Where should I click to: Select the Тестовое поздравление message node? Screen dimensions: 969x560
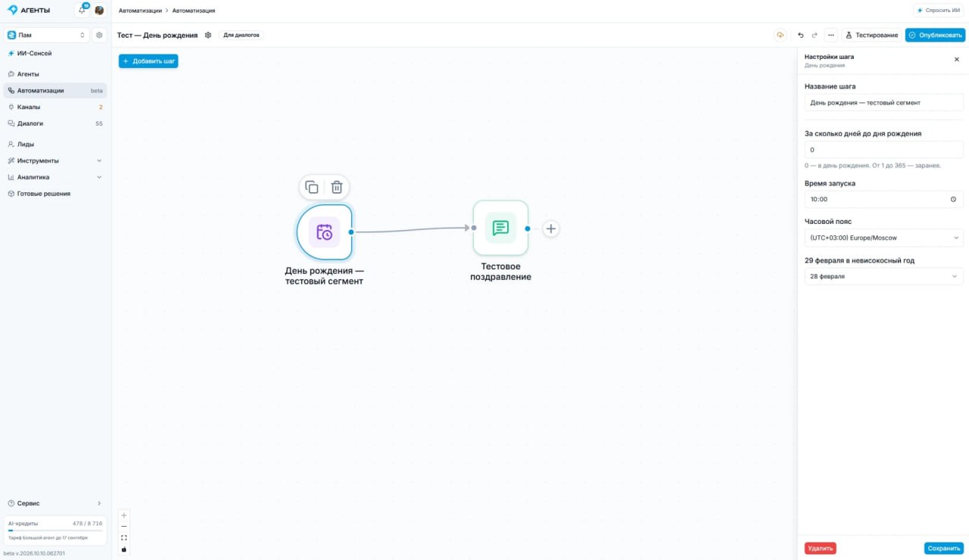[x=500, y=228]
